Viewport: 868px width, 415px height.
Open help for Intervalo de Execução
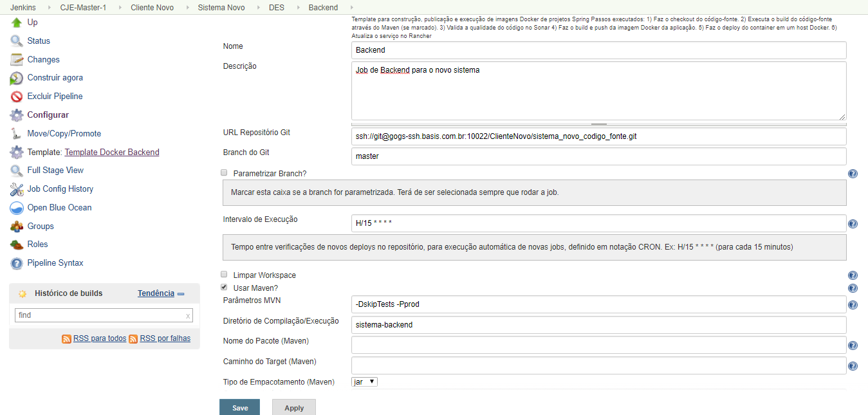coord(853,224)
